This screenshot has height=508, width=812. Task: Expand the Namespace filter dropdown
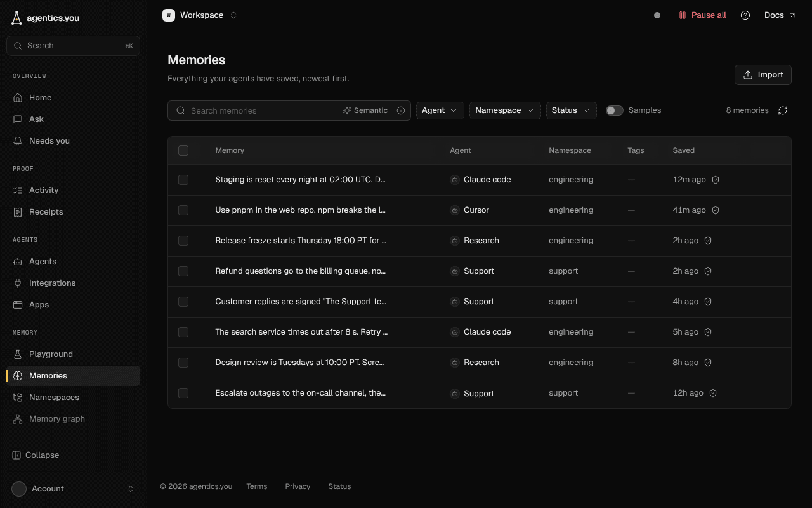505,110
